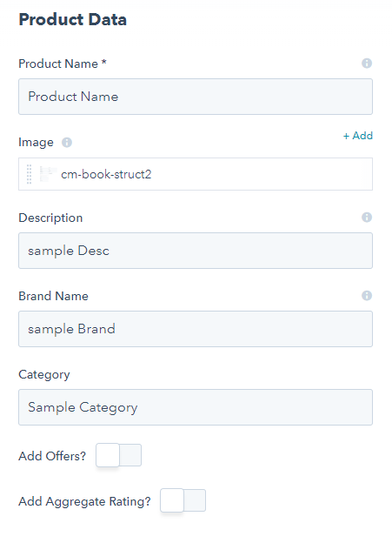Enable the Add Offers toggle
Image resolution: width=392 pixels, height=543 pixels.
(119, 455)
